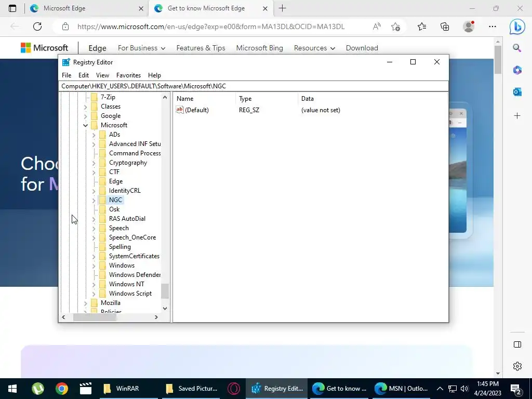
Task: Click the Read aloud icon in address bar
Action: pos(377,26)
